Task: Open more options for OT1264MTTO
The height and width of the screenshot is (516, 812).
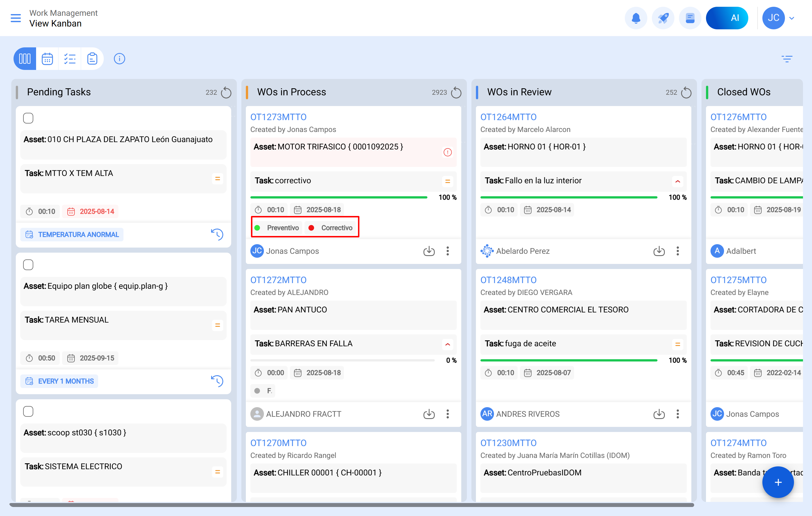Action: click(678, 251)
